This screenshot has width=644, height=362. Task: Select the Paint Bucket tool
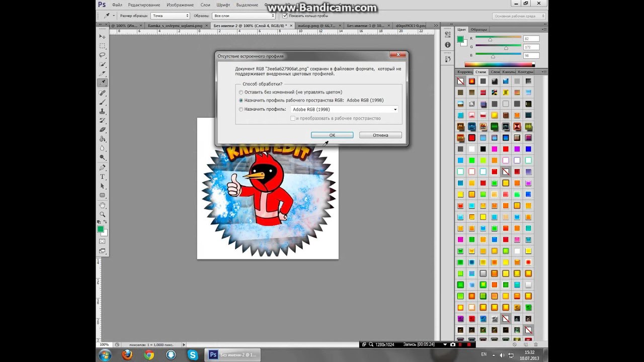point(103,139)
